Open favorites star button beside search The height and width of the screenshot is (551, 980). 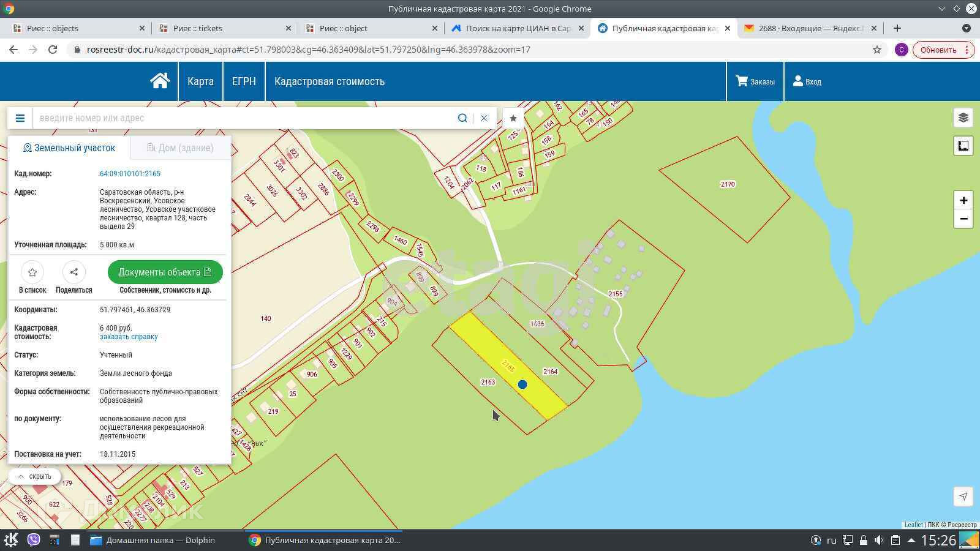[x=513, y=118]
